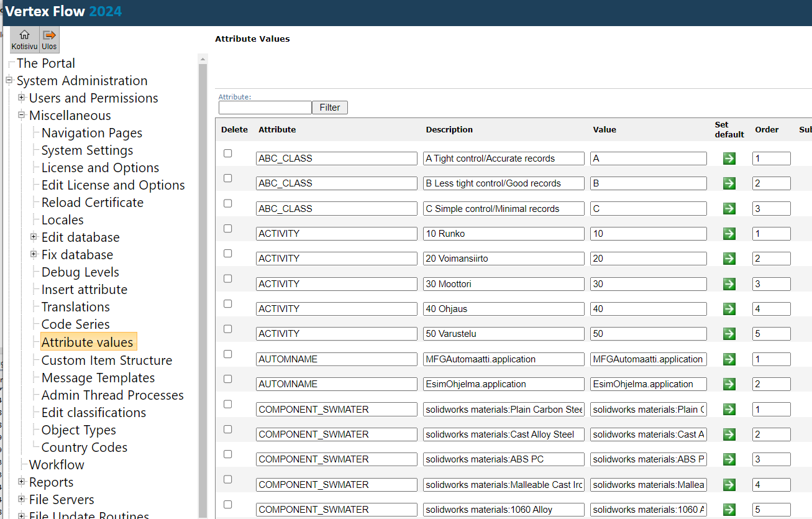Open the Translations page
Viewport: 812px width, 519px height.
[x=75, y=307]
